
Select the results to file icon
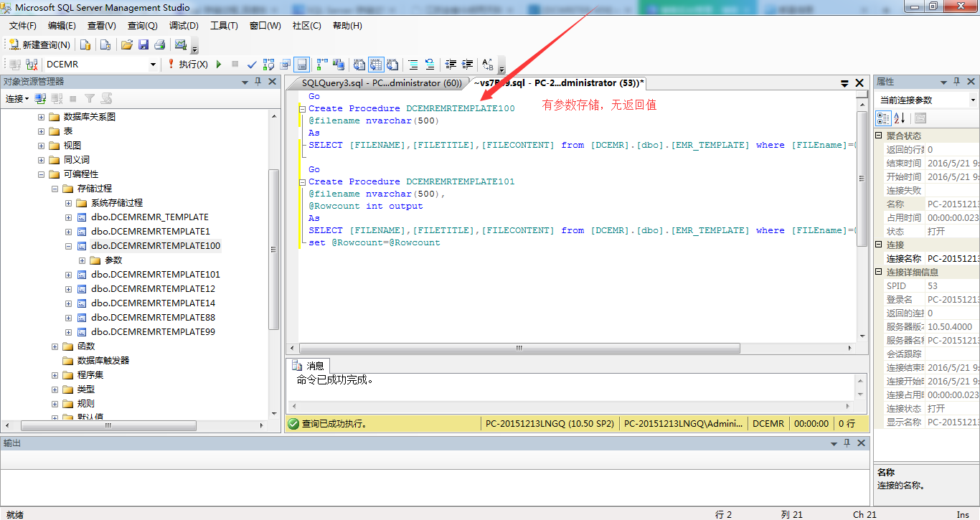point(392,65)
